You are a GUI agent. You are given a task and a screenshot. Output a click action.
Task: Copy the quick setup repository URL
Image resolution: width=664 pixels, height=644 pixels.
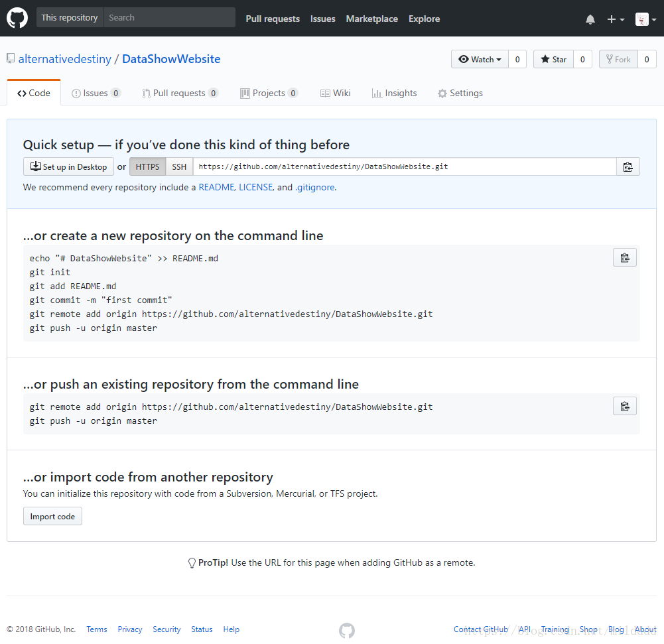[x=628, y=167]
